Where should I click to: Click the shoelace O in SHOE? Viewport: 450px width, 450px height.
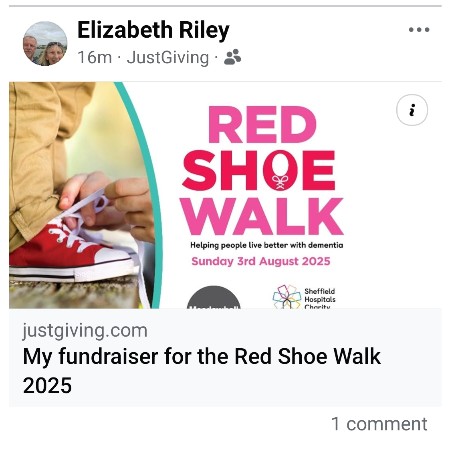280,171
